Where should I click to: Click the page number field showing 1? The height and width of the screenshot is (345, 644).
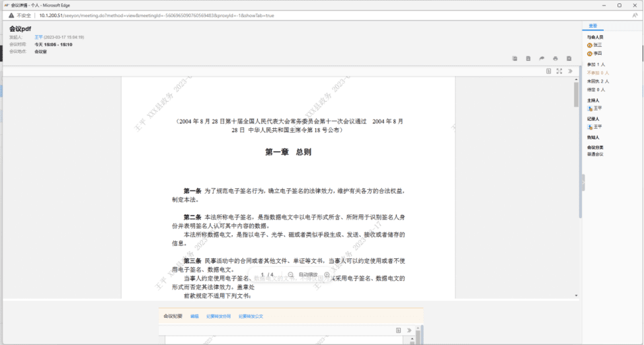(x=262, y=274)
